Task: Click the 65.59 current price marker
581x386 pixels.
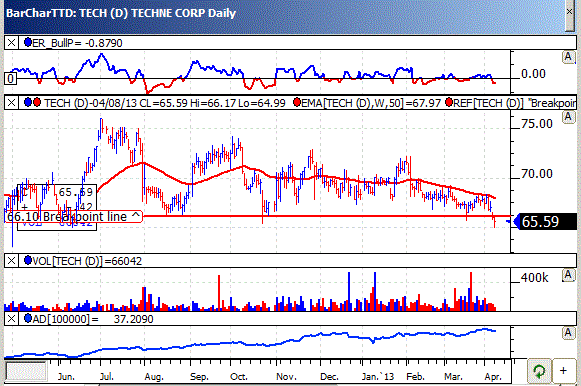Action: click(x=545, y=222)
